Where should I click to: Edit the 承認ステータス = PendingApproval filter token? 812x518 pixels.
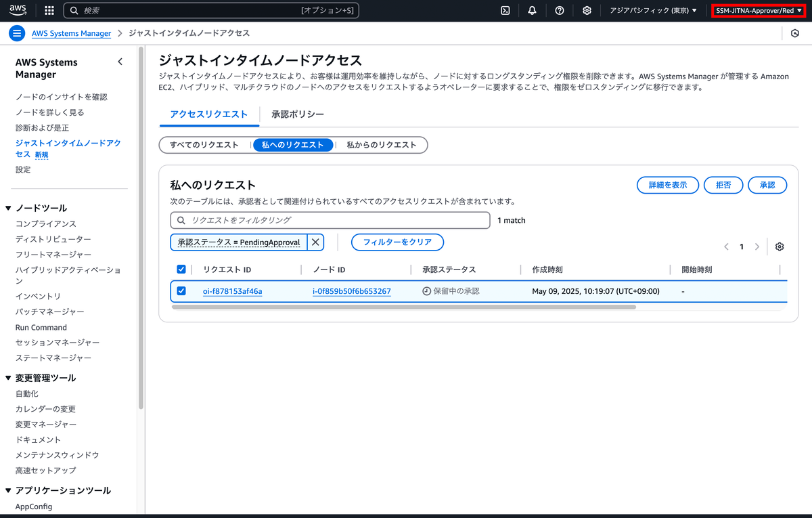239,242
